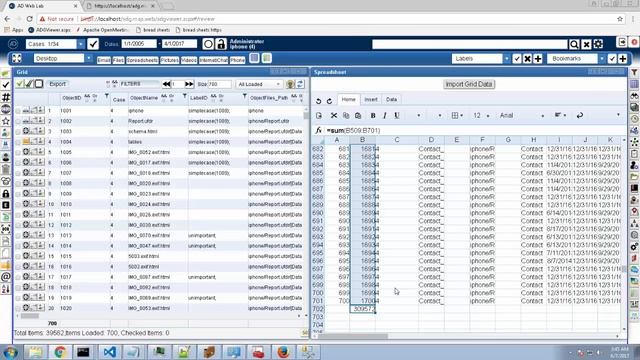Click the padlock icon next to dates

221,44
